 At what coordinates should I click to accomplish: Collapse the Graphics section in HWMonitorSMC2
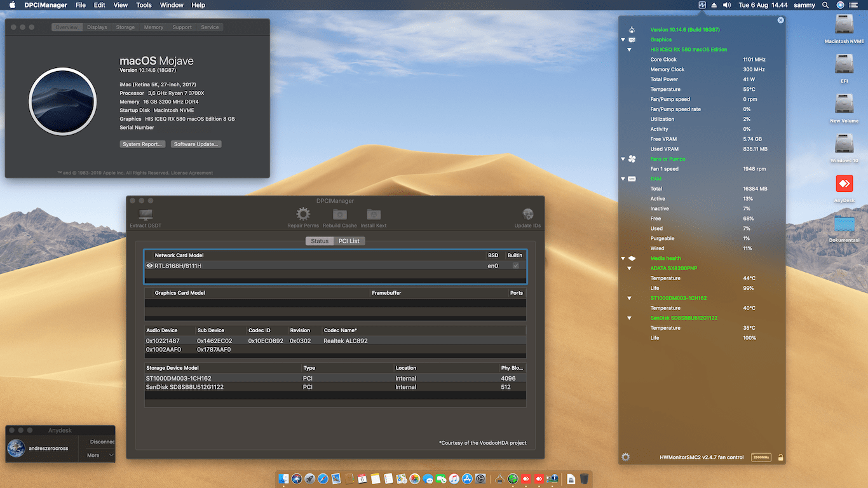(623, 39)
